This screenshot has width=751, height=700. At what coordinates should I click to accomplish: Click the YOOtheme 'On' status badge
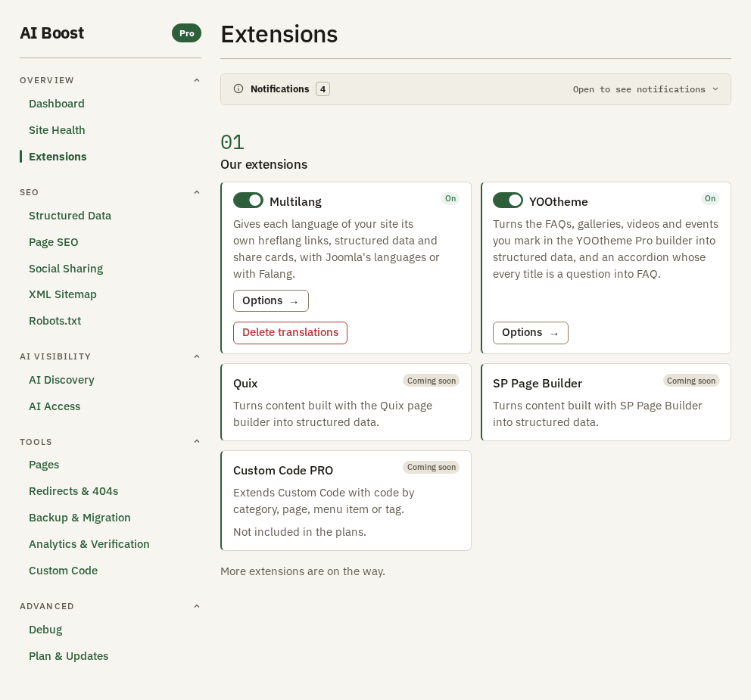(710, 199)
